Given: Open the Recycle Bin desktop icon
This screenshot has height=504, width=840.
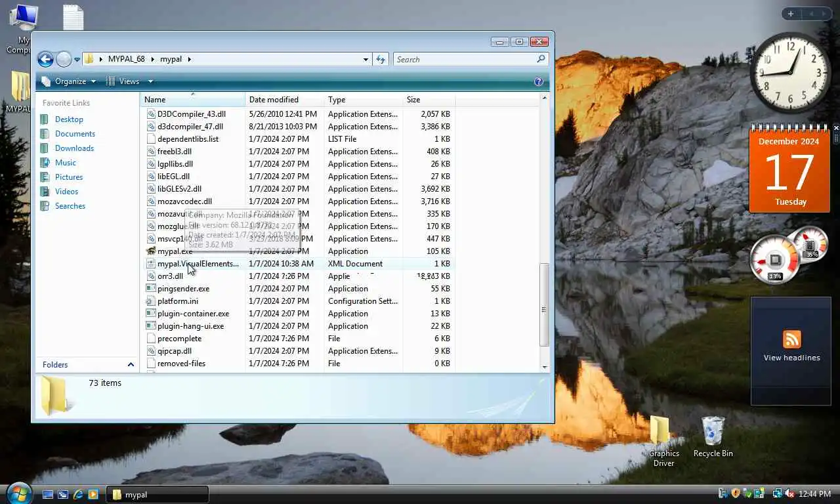Looking at the screenshot, I should point(713,437).
